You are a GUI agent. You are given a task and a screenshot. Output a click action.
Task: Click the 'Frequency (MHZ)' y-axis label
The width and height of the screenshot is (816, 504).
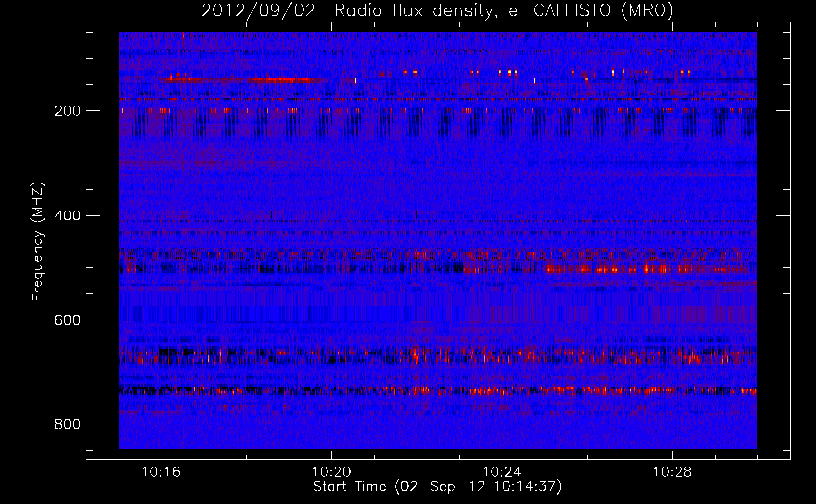point(38,241)
